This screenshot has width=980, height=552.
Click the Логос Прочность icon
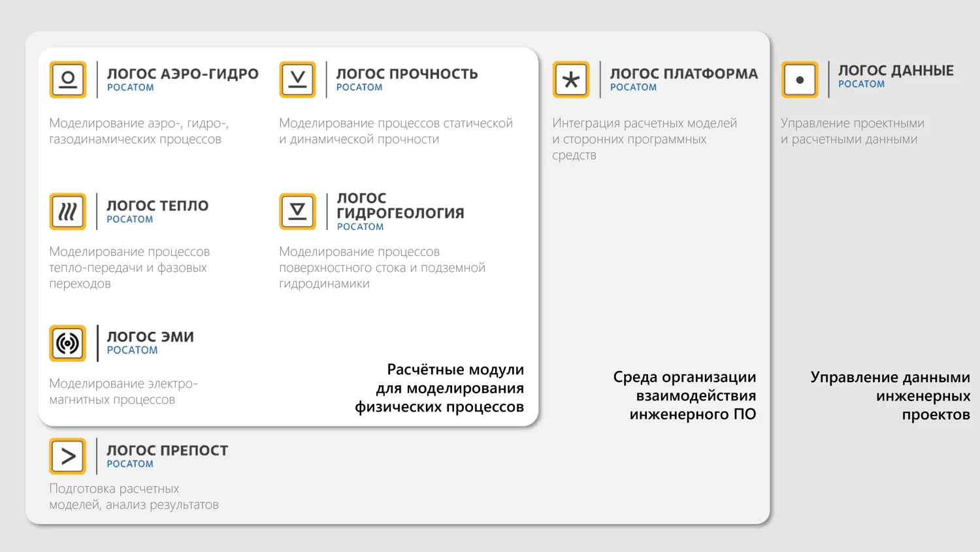(297, 80)
